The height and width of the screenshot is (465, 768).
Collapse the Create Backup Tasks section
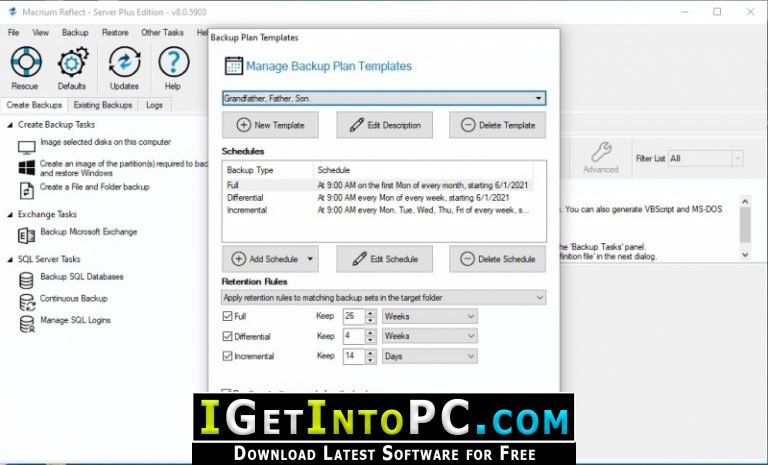click(10, 125)
